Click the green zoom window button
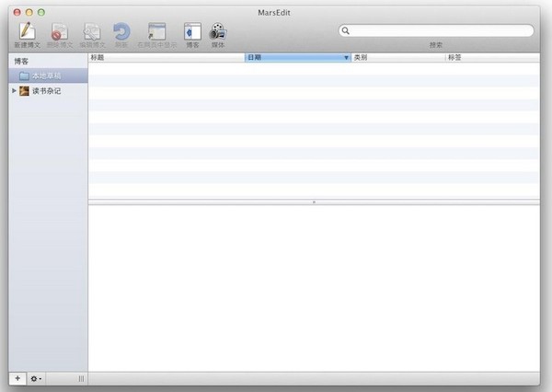552x392 pixels. click(x=41, y=12)
